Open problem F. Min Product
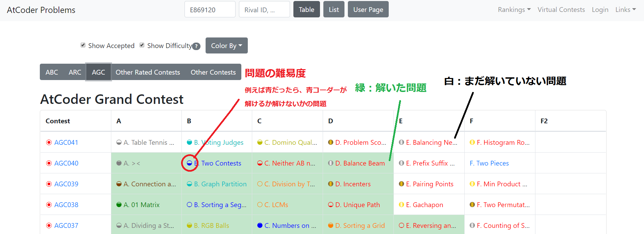 (x=502, y=184)
